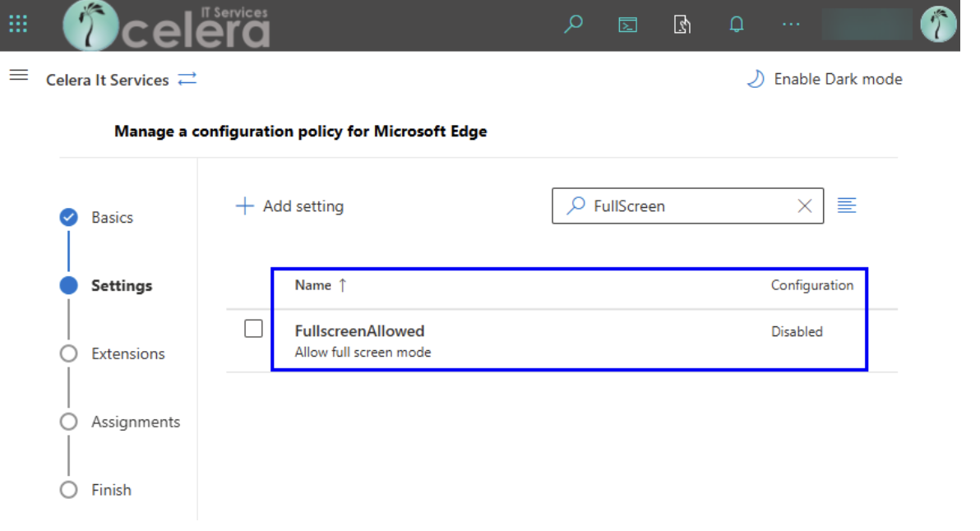Go to the Basics step
This screenshot has height=531, width=980.
97,217
